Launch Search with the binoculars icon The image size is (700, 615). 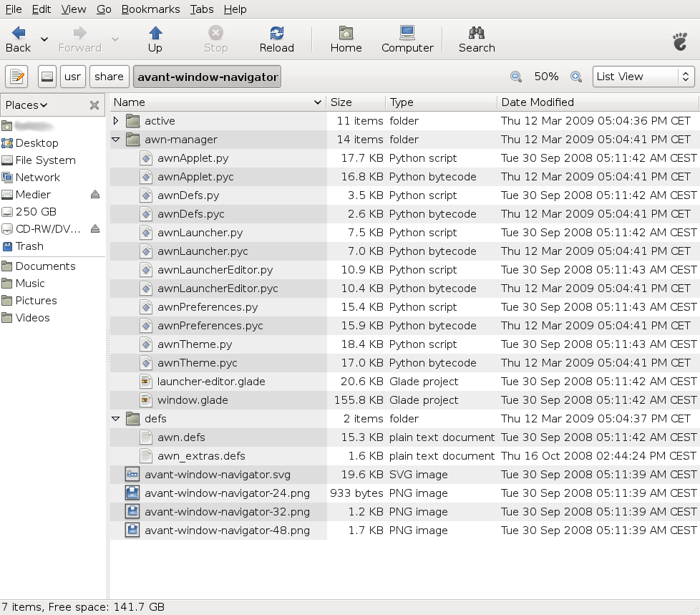[x=477, y=33]
